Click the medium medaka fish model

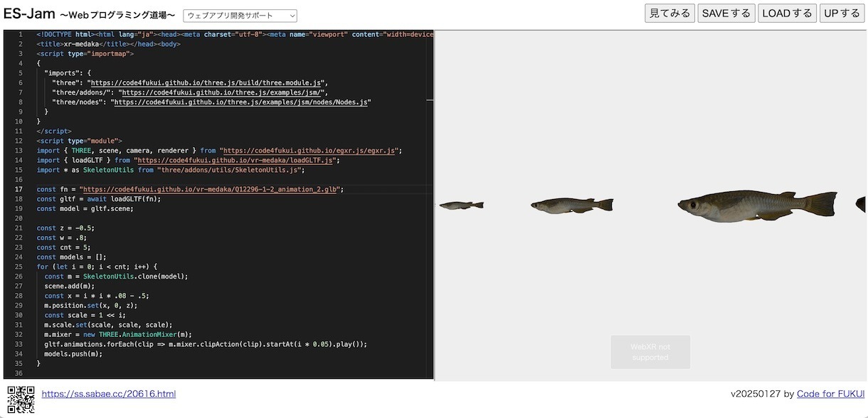pos(572,205)
